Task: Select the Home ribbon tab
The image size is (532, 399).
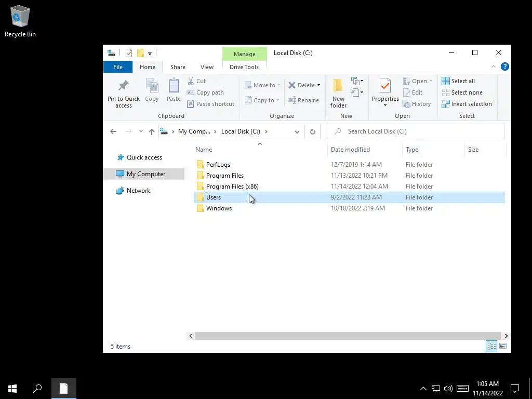Action: [x=147, y=67]
